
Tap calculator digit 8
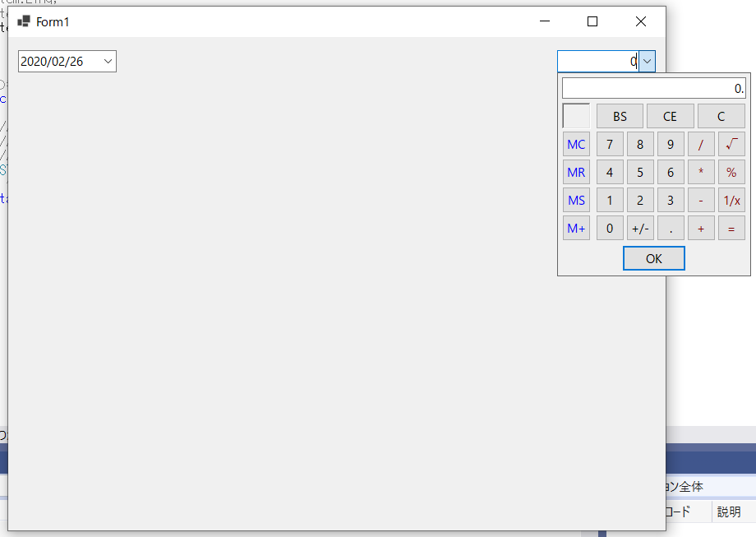tap(640, 144)
